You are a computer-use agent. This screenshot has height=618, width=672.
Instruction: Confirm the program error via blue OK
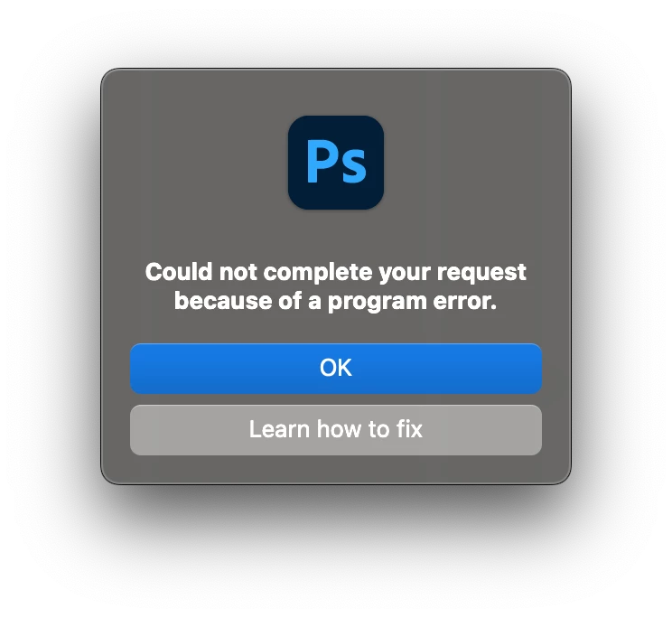tap(336, 369)
